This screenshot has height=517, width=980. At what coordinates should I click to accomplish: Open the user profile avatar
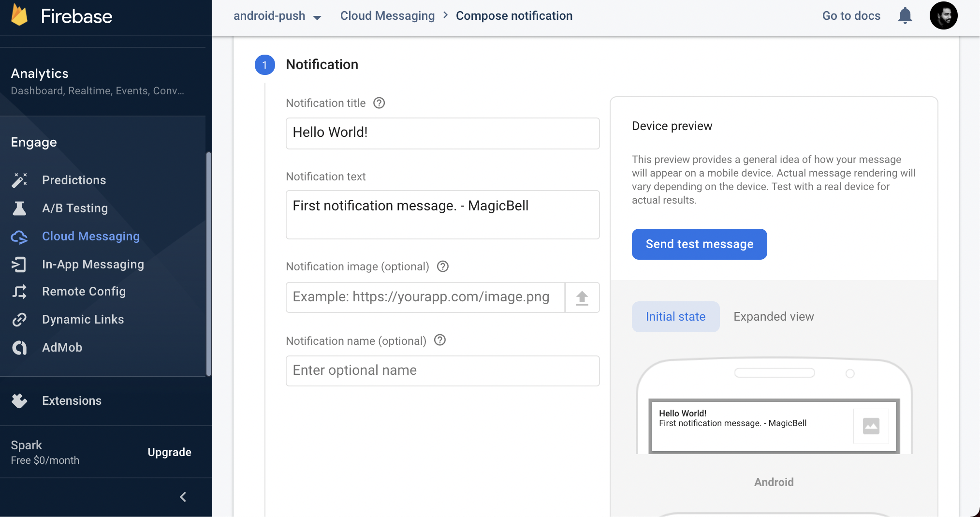[943, 16]
